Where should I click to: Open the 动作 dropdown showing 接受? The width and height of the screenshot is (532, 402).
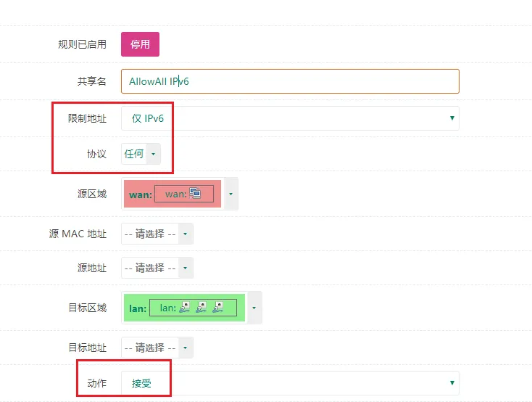(290, 382)
